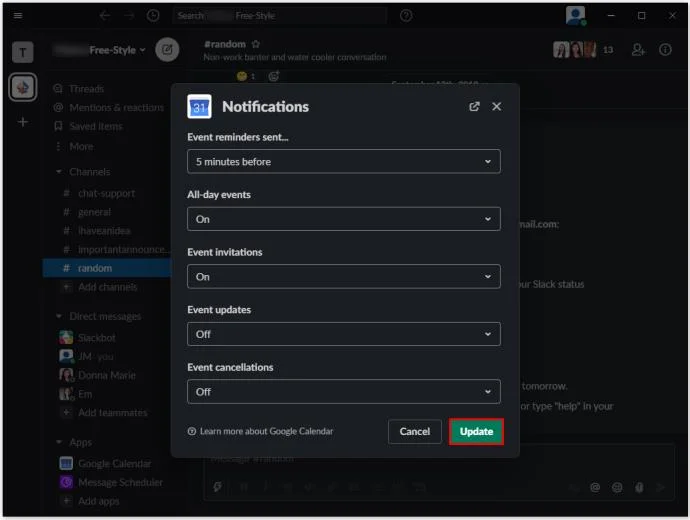Open Saved items in sidebar
690x520 pixels.
click(x=95, y=126)
